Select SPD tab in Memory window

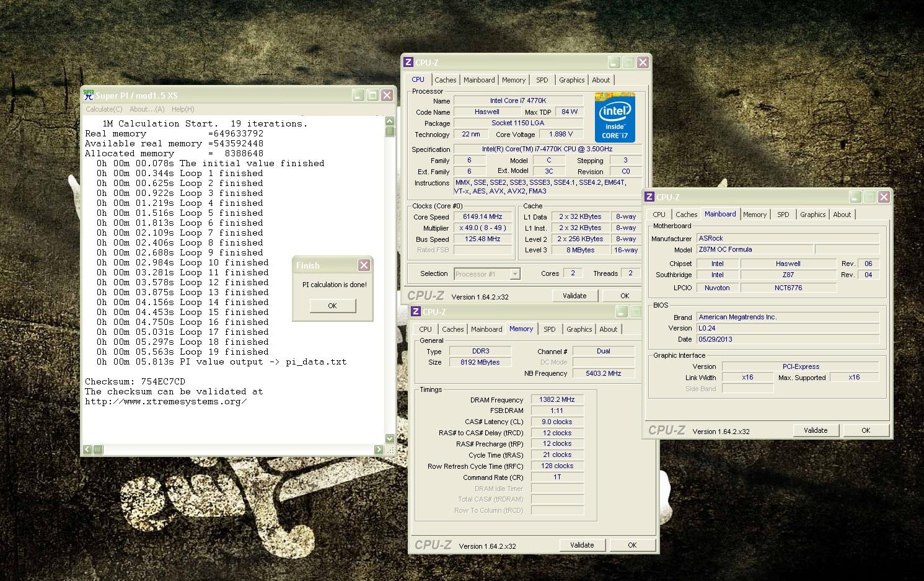[x=550, y=329]
